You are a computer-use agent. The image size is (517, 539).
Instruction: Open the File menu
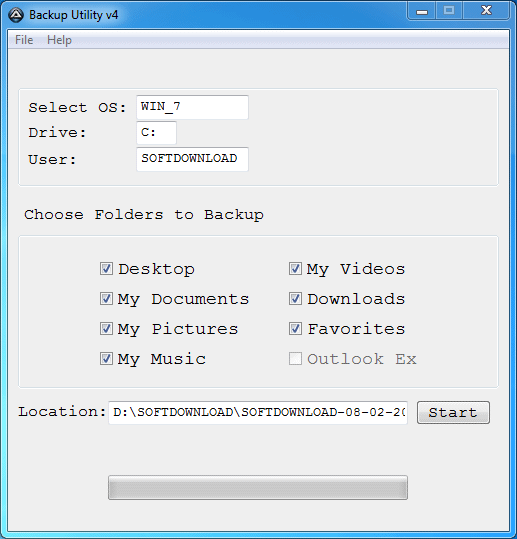[x=24, y=40]
